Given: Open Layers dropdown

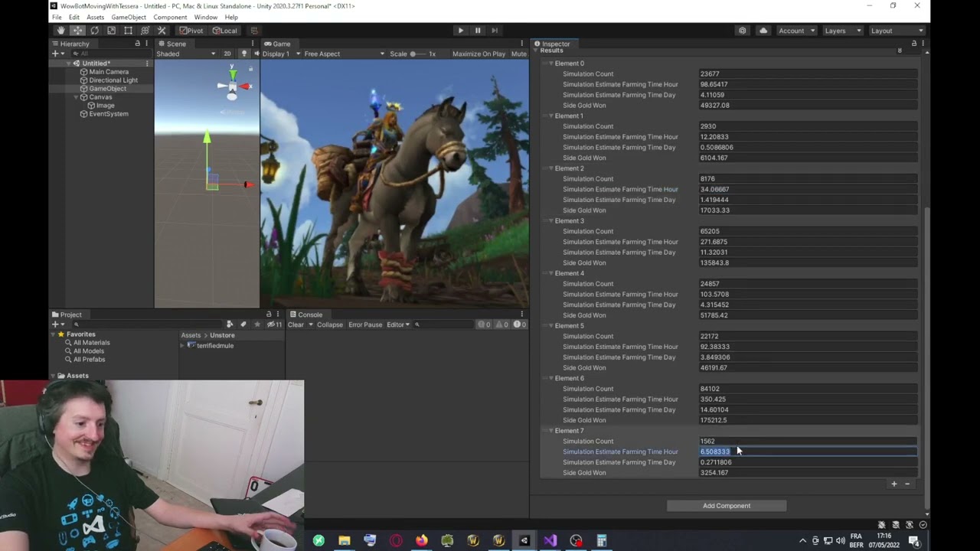Looking at the screenshot, I should tap(843, 31).
